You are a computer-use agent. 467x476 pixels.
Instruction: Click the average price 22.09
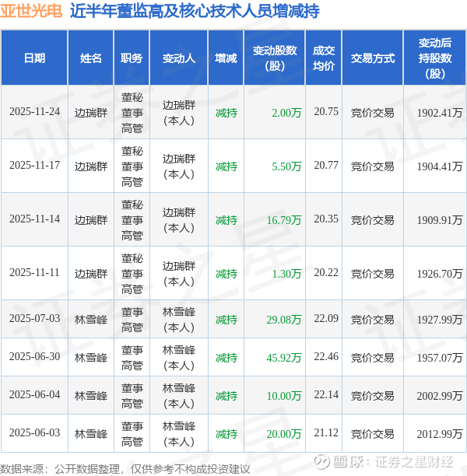pos(326,318)
